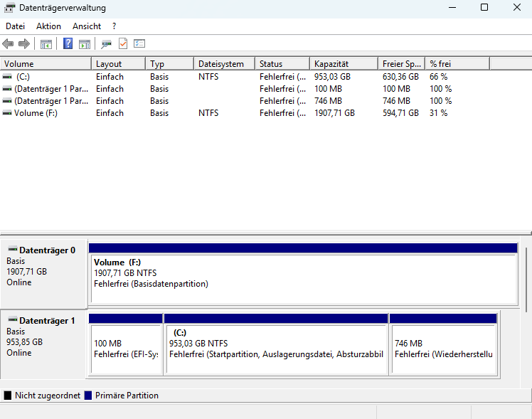
Task: Sort by the Status column header
Action: click(x=282, y=64)
